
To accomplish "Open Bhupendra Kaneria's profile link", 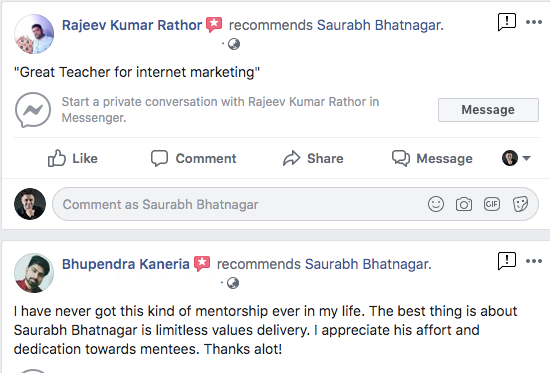I will click(126, 264).
